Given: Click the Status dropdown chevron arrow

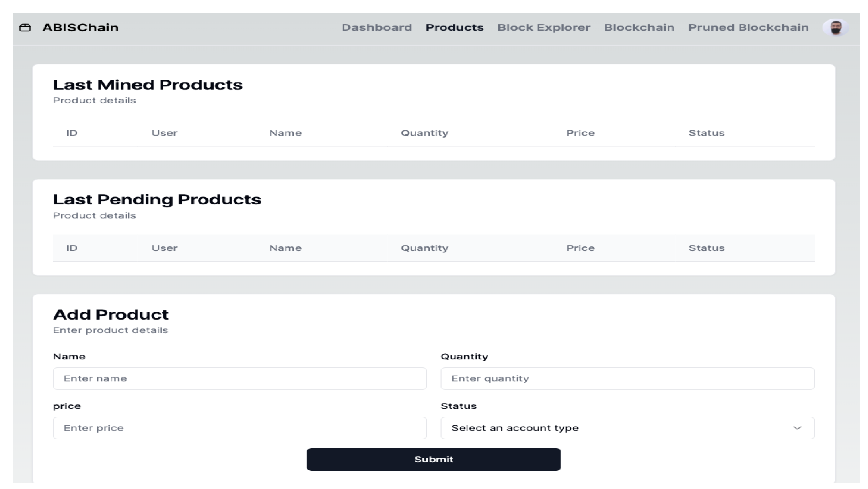Looking at the screenshot, I should click(797, 428).
